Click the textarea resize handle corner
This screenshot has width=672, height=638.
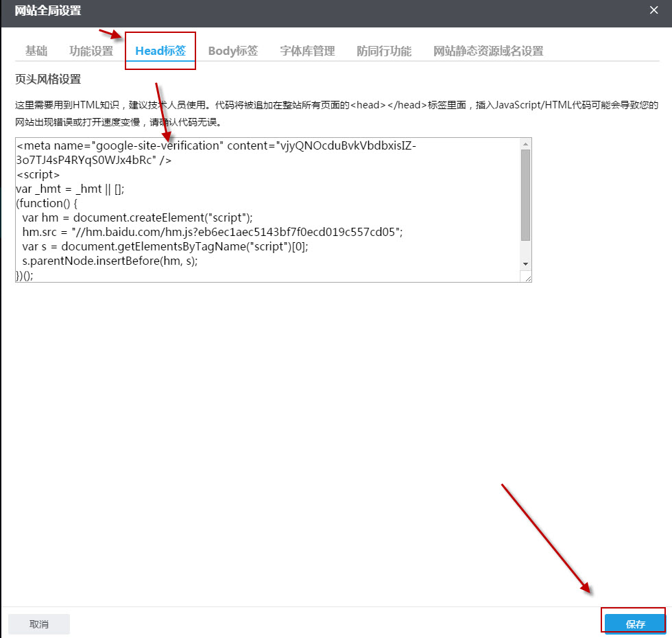(526, 276)
